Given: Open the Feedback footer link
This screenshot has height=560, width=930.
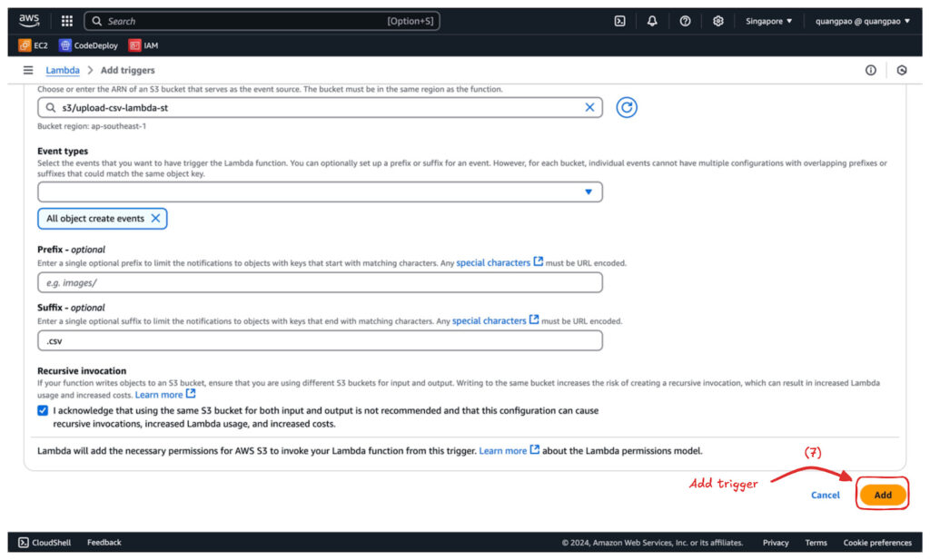Looking at the screenshot, I should (104, 542).
